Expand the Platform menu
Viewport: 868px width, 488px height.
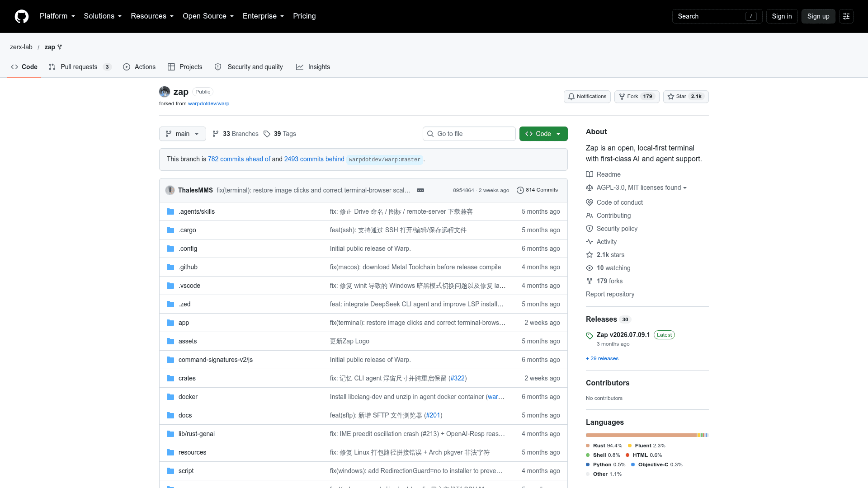pyautogui.click(x=57, y=16)
